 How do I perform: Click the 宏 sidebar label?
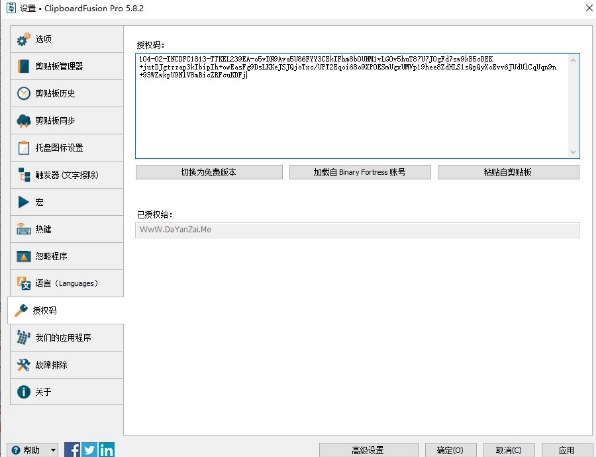coord(40,202)
